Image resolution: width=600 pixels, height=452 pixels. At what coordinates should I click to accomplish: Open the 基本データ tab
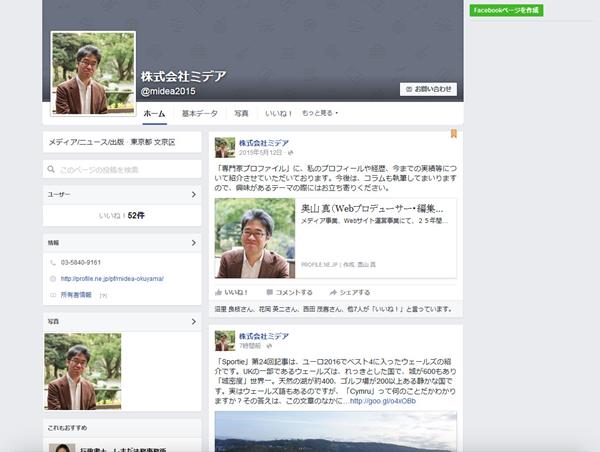pos(200,113)
